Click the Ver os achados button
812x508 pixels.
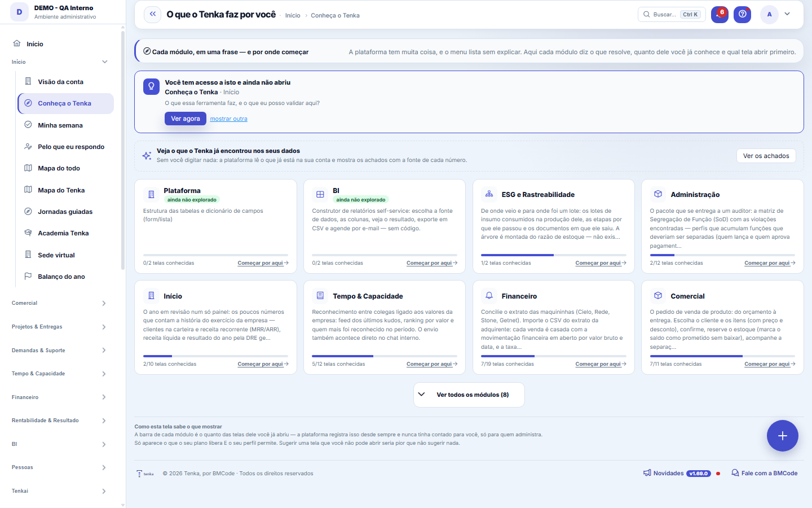[766, 156]
